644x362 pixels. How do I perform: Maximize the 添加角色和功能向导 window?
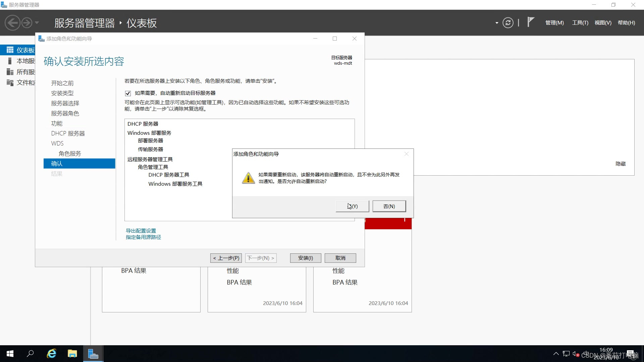(335, 39)
